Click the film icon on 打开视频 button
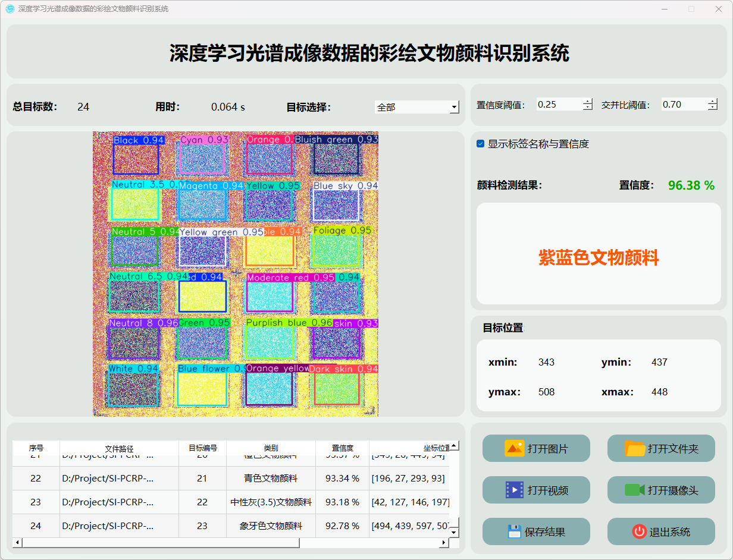This screenshot has height=560, width=733. click(514, 490)
